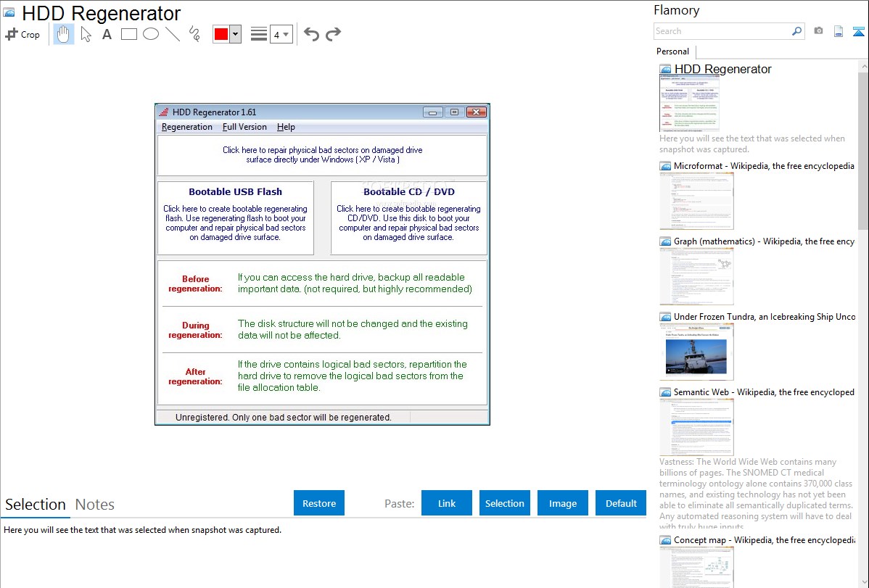This screenshot has width=869, height=588.
Task: Click repair bad sectors under Windows panel
Action: pos(323,155)
